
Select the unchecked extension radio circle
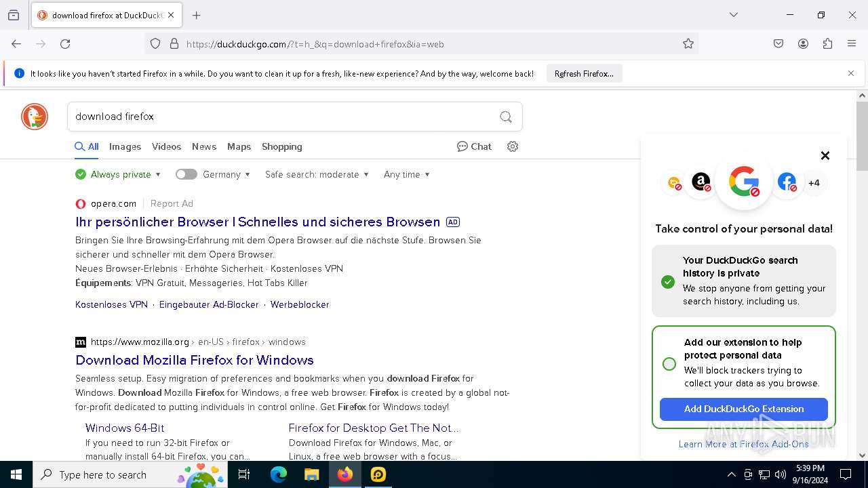(669, 364)
